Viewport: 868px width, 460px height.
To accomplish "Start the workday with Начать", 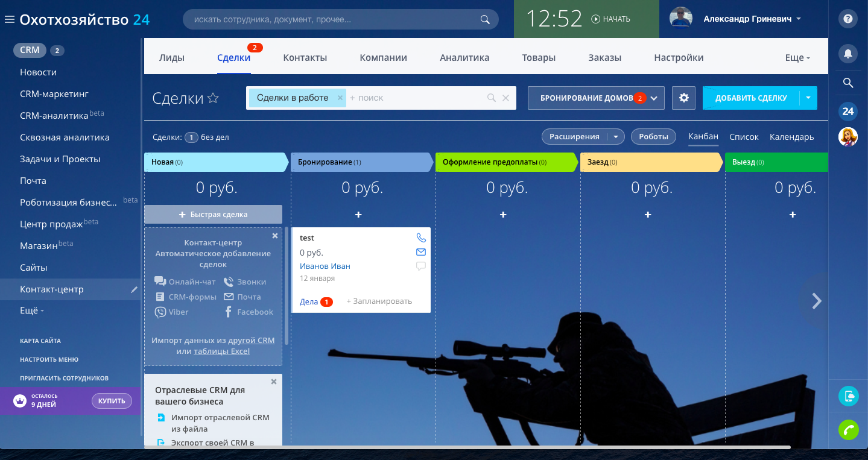I will [x=611, y=19].
